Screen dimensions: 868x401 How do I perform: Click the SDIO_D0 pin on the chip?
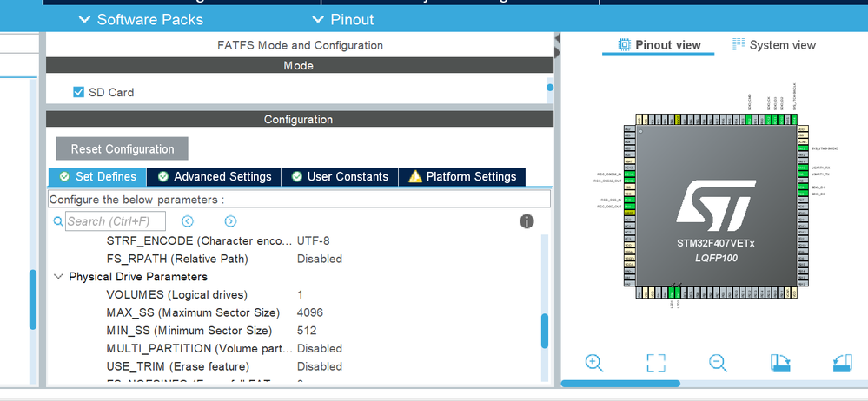803,194
